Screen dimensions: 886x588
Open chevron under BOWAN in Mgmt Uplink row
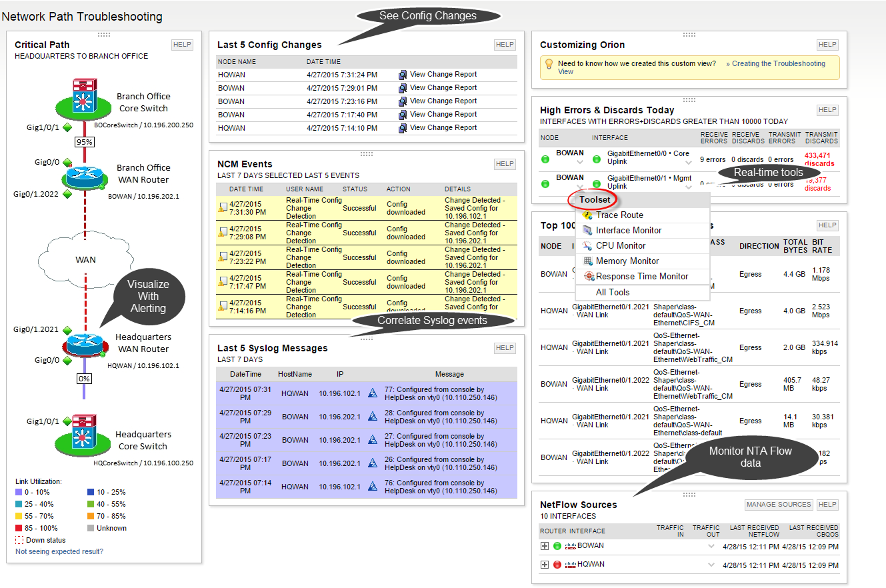point(579,187)
